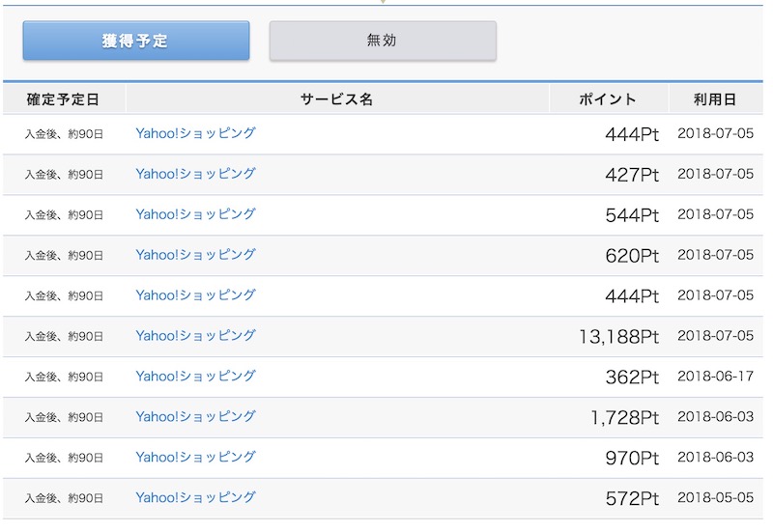The height and width of the screenshot is (532, 773).
Task: Open Yahoo!ショッピング link for 362Pt row
Action: click(x=195, y=377)
